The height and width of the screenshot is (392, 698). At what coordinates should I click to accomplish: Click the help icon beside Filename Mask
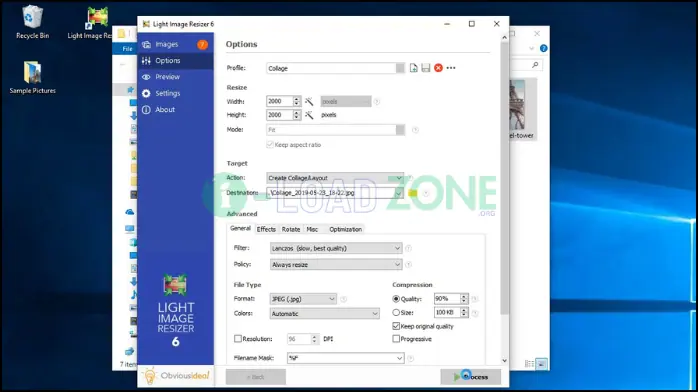410,358
